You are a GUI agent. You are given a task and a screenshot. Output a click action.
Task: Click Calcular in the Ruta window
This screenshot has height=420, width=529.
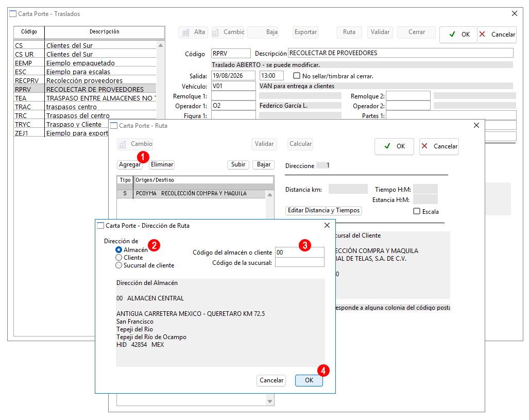[300, 144]
